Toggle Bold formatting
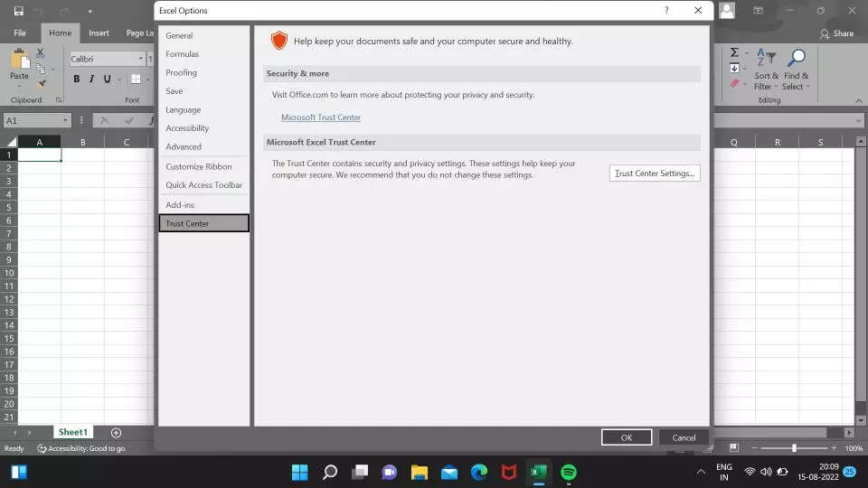This screenshot has height=488, width=868. pyautogui.click(x=76, y=79)
